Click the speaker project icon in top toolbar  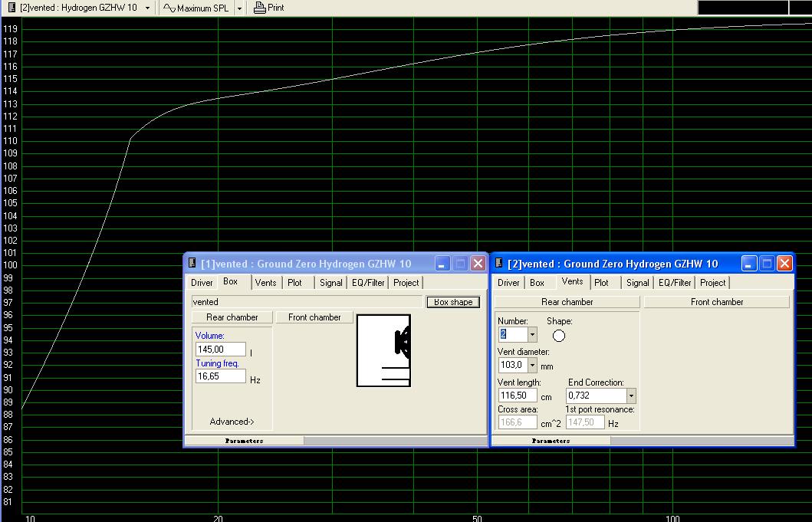pos(12,7)
